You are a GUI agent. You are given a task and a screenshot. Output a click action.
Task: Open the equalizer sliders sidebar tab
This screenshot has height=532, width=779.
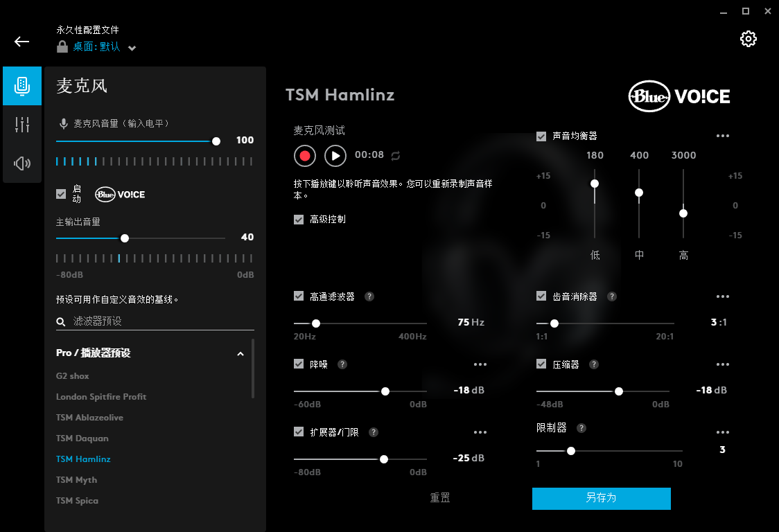(22, 124)
